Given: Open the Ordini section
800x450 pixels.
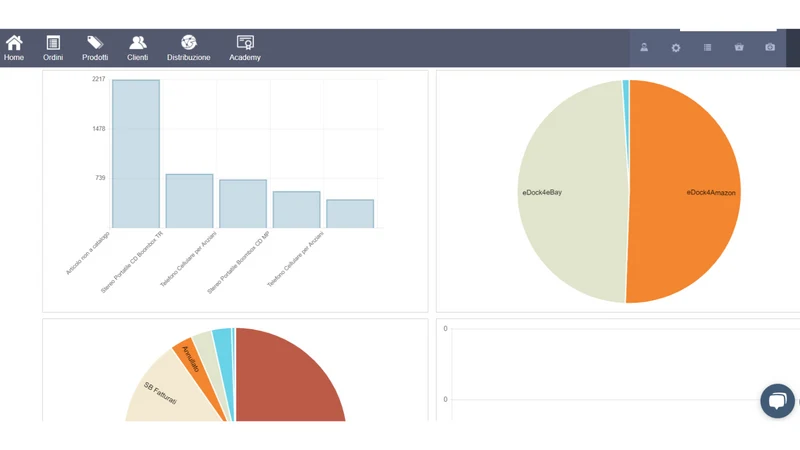Looking at the screenshot, I should (53, 48).
